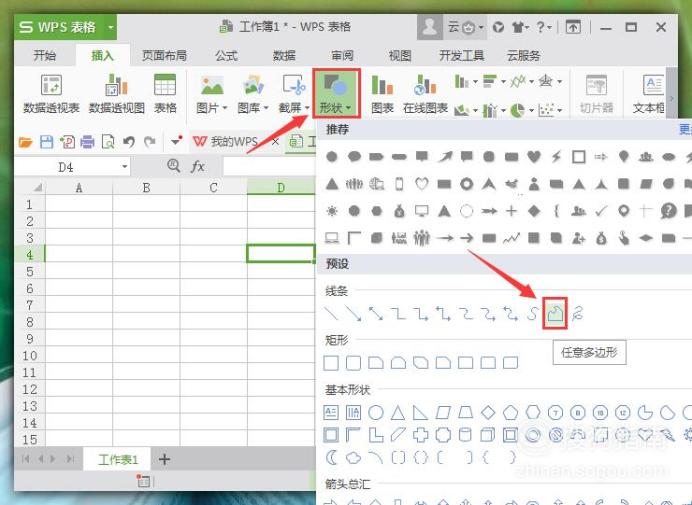Select the diamond basic shape
Viewport: 692px width, 505px height.
(x=488, y=413)
